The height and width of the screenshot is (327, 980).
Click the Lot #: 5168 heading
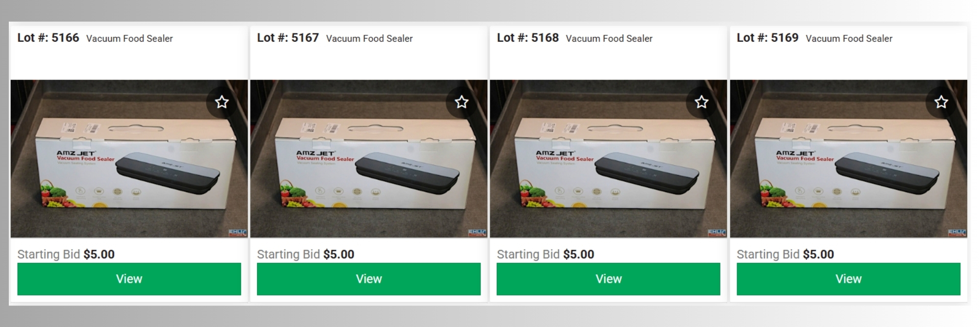(x=528, y=38)
